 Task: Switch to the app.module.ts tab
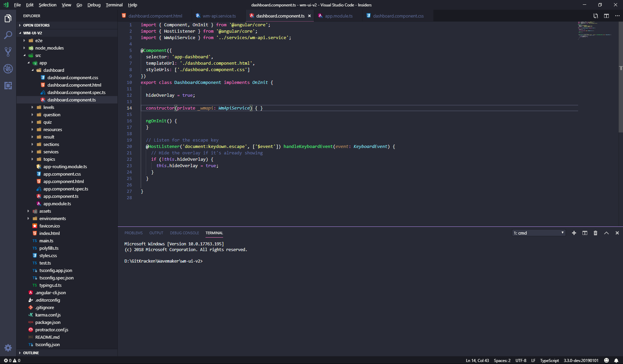click(x=338, y=16)
